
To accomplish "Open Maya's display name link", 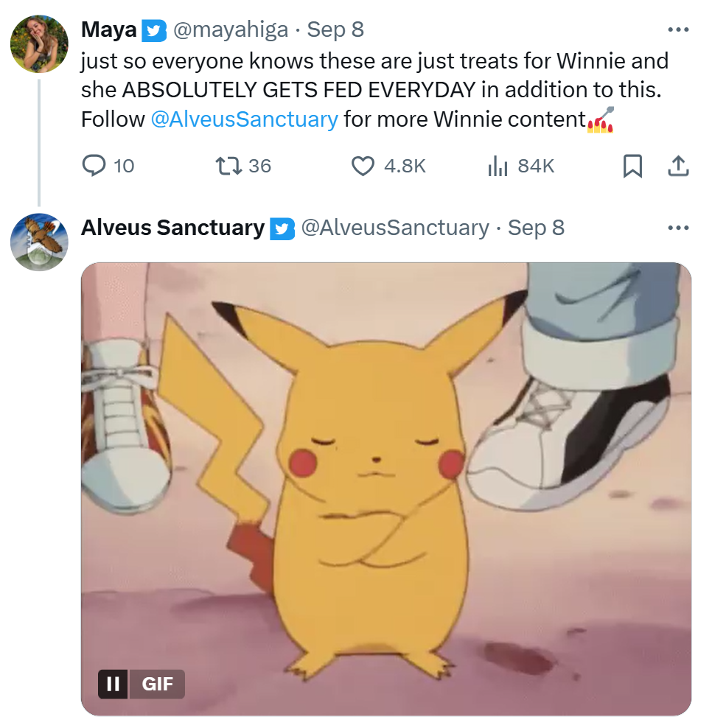I will coord(109,30).
